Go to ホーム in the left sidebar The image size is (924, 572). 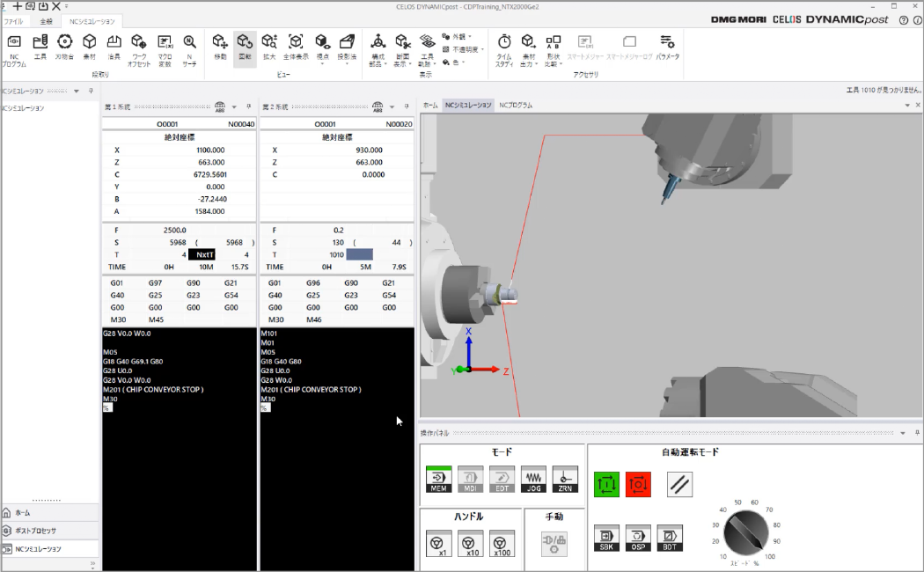49,513
